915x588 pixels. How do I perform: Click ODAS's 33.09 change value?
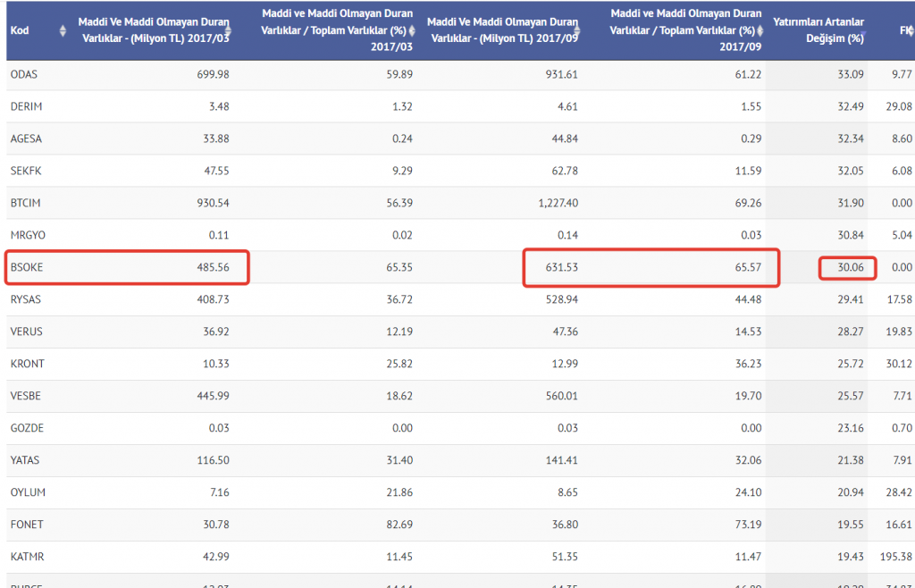coord(847,74)
